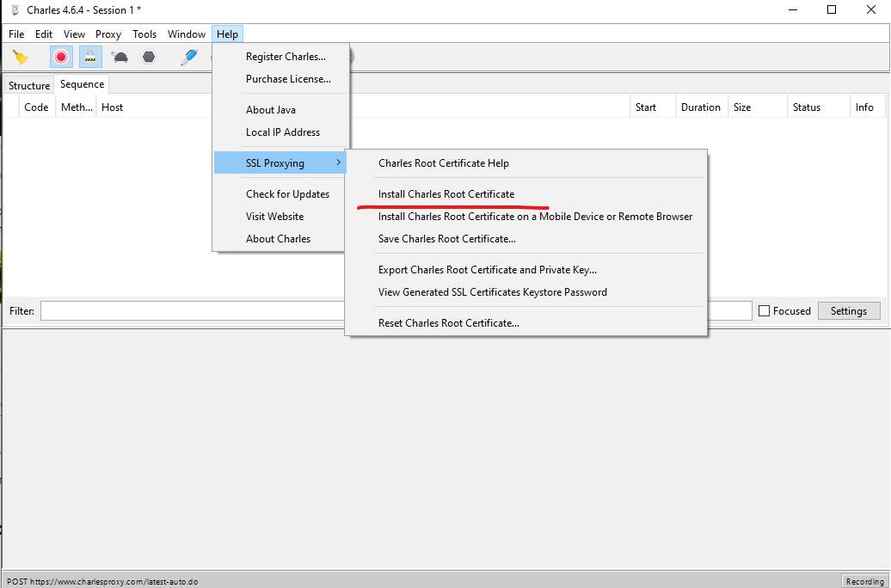Sort by the Status column header
Viewport: 891px width, 588px height.
pos(819,107)
